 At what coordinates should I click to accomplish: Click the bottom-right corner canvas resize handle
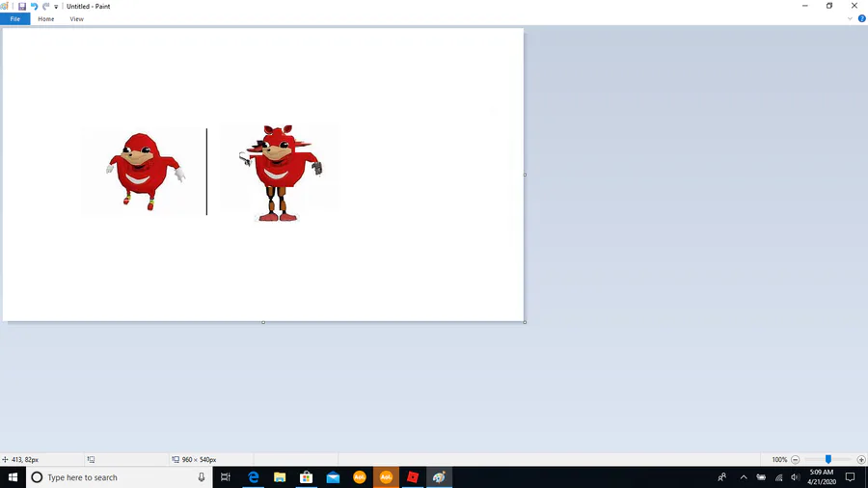click(525, 322)
